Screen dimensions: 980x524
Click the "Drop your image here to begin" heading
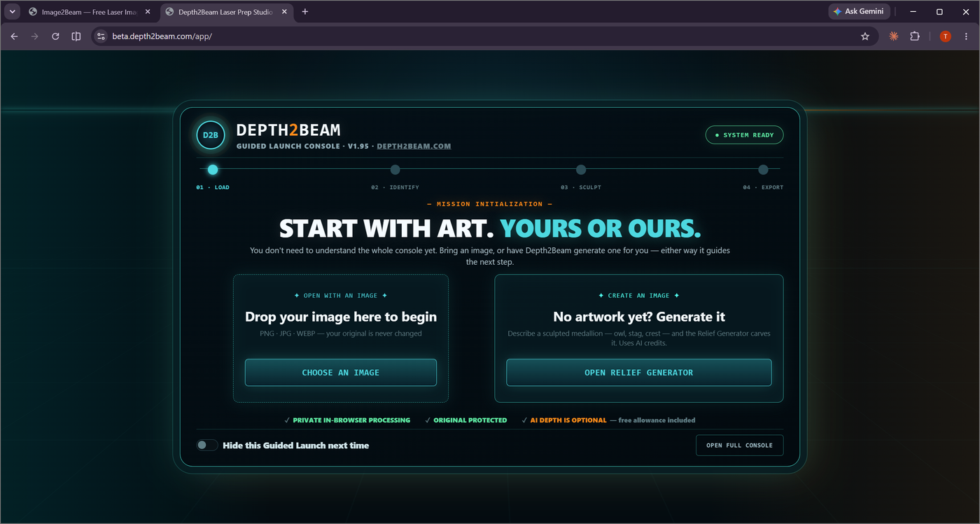341,317
